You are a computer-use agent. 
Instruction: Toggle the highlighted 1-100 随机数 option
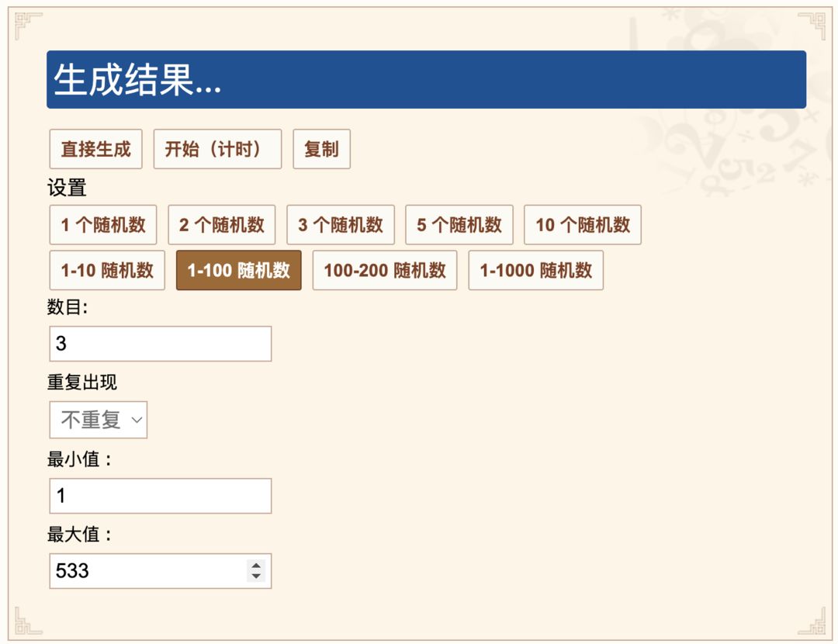point(239,270)
